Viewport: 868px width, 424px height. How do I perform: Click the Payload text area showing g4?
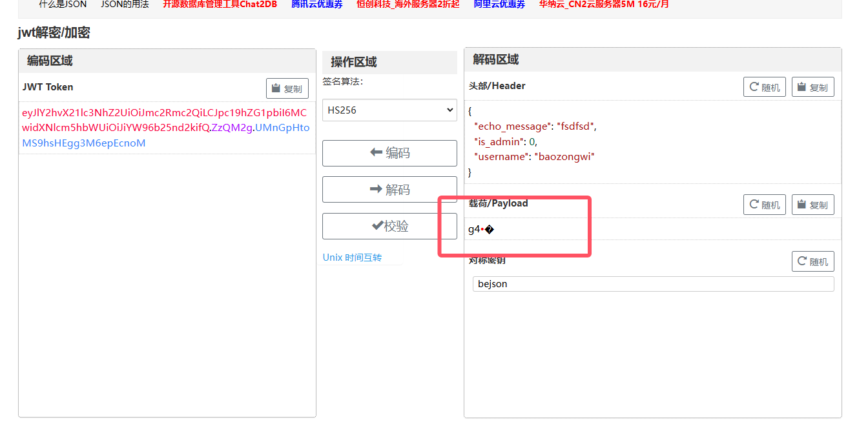click(653, 229)
